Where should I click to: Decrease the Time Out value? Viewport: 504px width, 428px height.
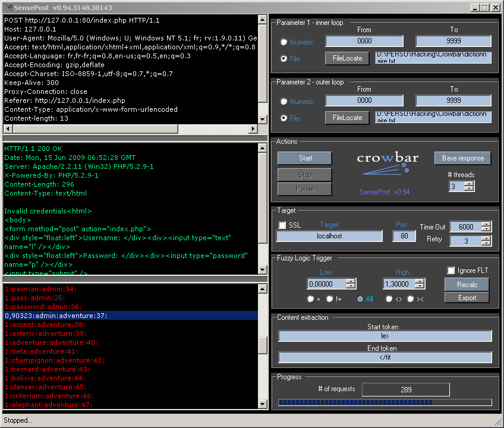486,229
